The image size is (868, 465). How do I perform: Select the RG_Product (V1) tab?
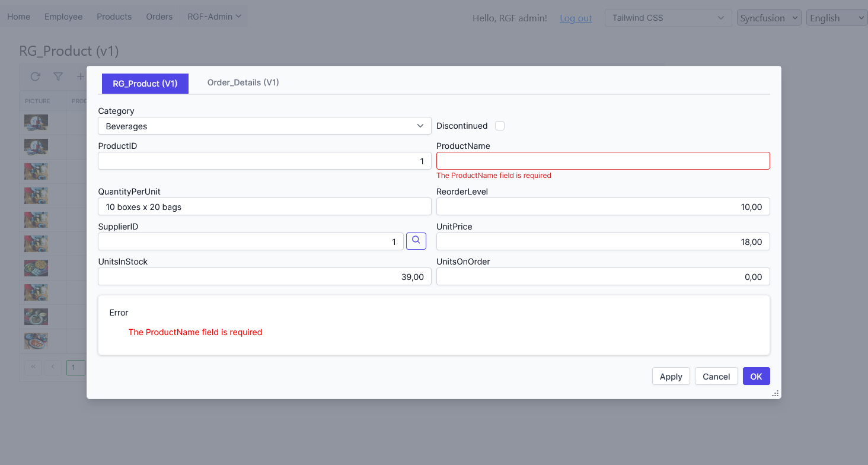click(145, 84)
